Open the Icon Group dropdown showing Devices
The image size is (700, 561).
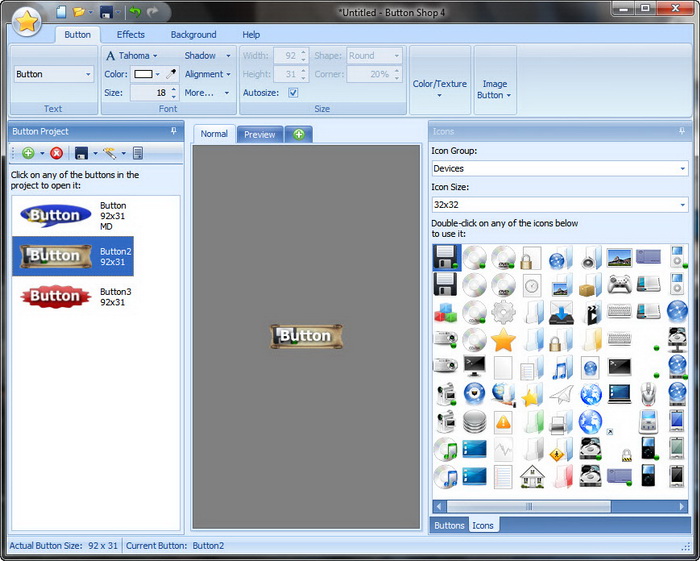click(558, 169)
